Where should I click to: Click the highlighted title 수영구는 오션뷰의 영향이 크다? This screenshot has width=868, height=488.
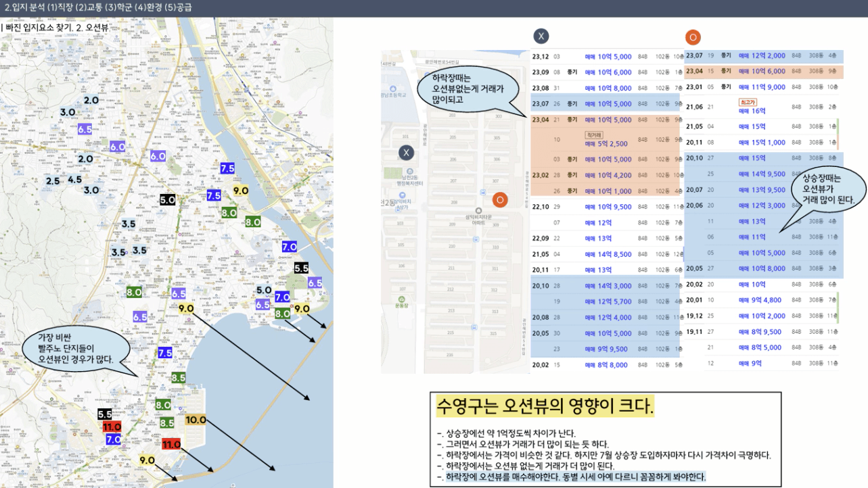pyautogui.click(x=545, y=406)
